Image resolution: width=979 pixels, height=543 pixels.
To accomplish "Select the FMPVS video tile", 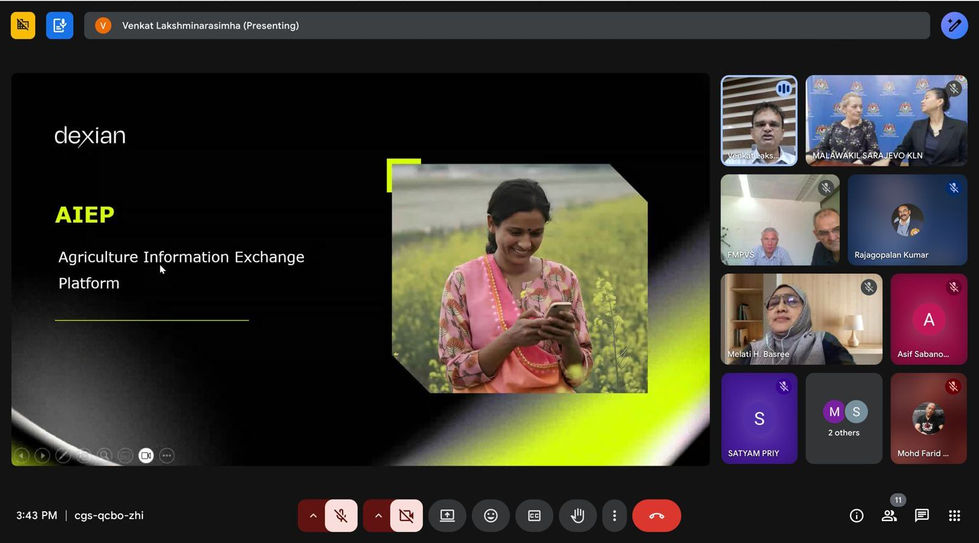I will pyautogui.click(x=780, y=220).
